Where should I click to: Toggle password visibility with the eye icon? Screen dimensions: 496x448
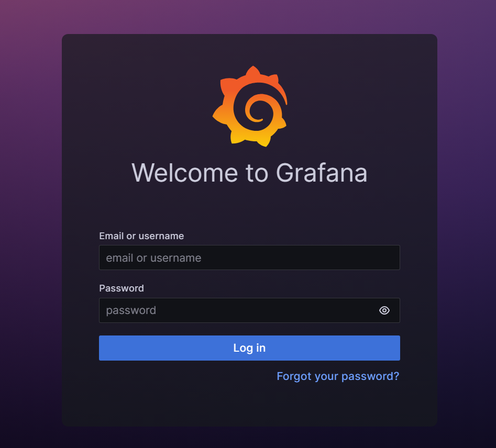point(384,310)
